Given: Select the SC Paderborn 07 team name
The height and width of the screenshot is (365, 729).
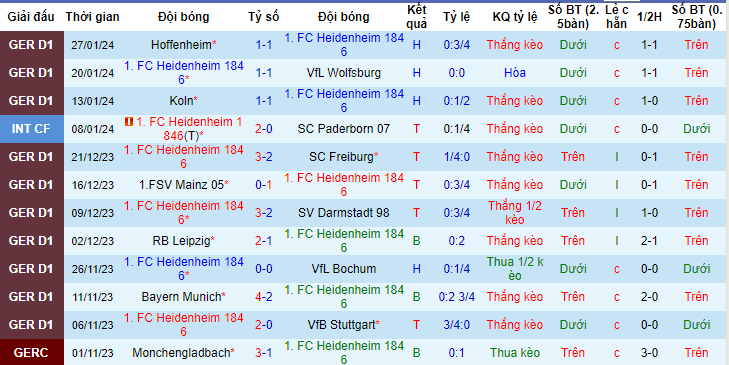Looking at the screenshot, I should tap(344, 129).
